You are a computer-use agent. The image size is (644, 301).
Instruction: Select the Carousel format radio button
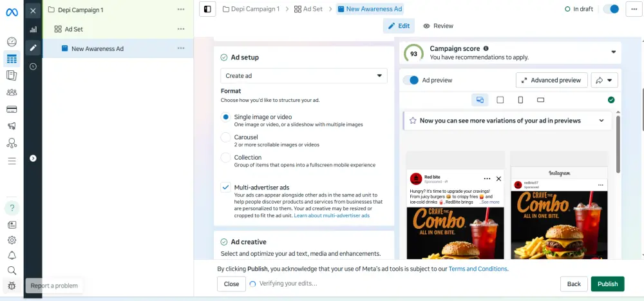coord(225,137)
